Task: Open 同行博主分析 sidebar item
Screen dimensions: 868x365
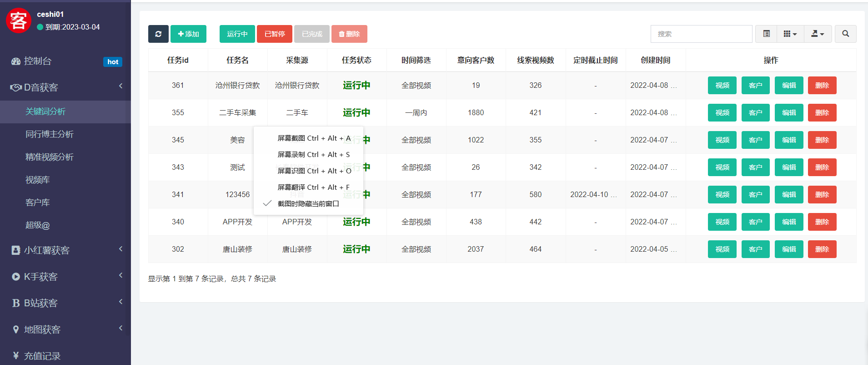Action: point(65,135)
